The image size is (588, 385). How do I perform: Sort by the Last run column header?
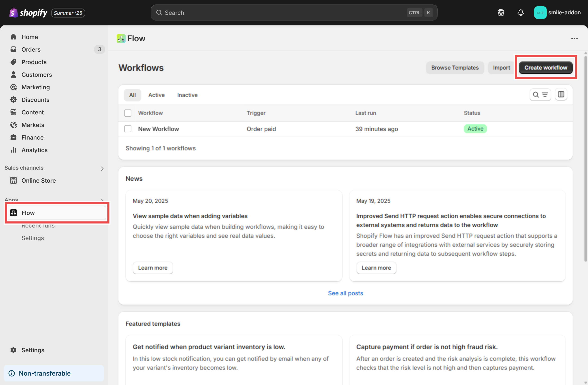click(x=366, y=113)
